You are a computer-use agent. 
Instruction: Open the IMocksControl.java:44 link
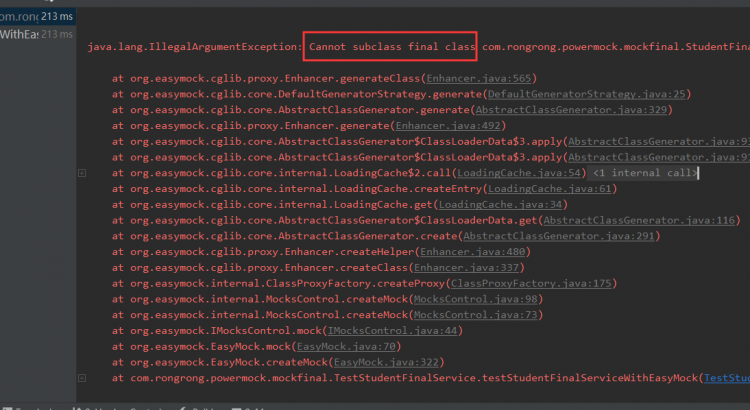[393, 331]
